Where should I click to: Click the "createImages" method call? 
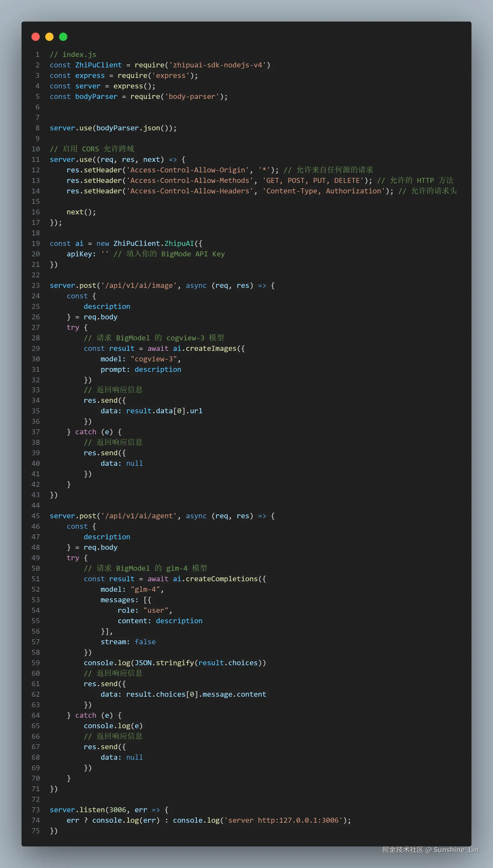211,349
